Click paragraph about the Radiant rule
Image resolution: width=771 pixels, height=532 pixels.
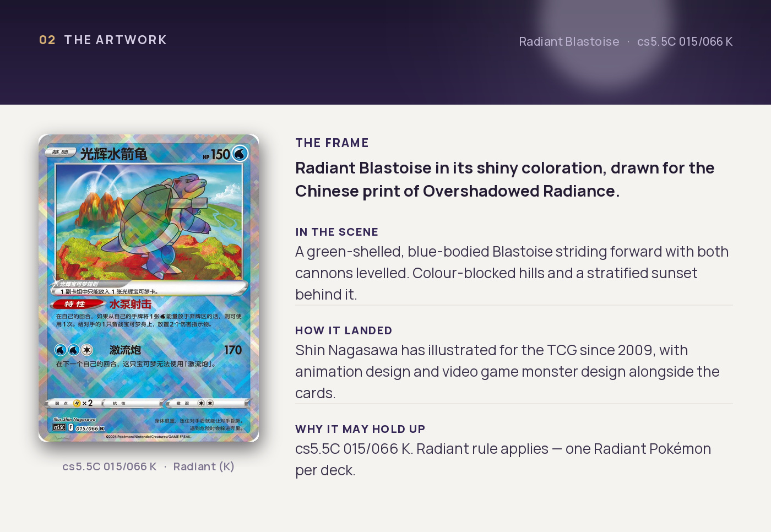pyautogui.click(x=503, y=459)
